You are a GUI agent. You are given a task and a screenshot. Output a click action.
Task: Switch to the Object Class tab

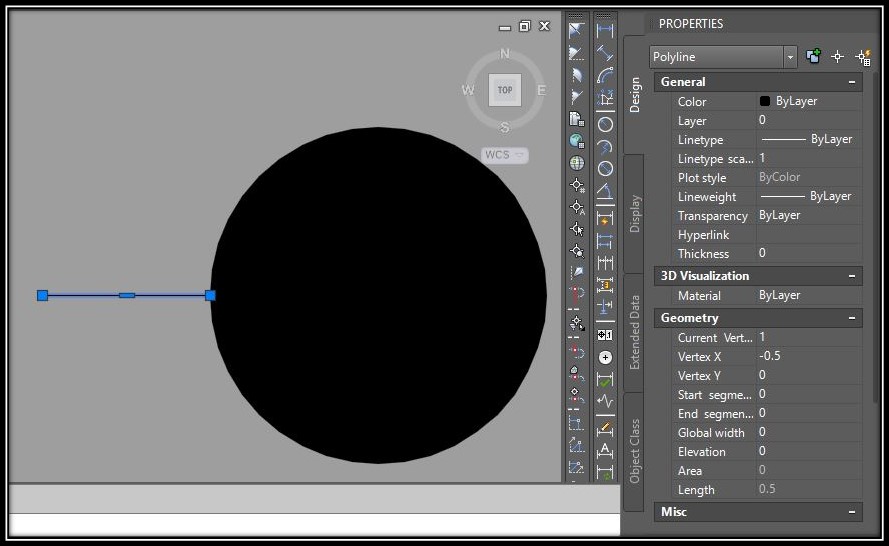(x=634, y=451)
